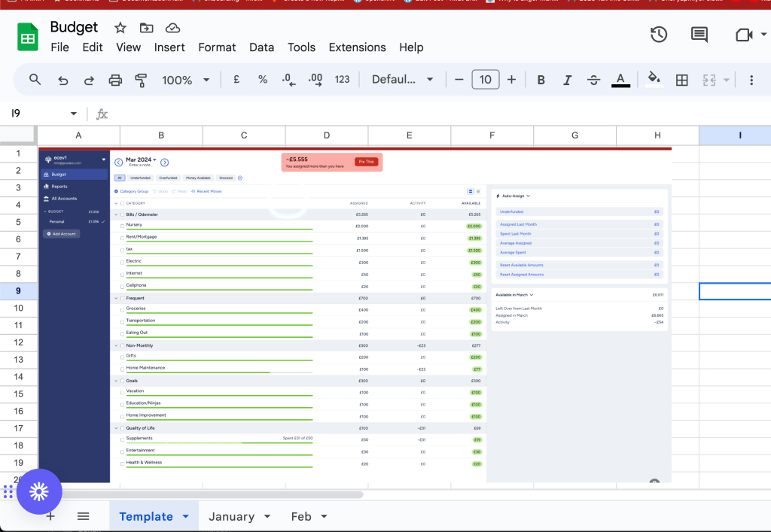Toggle bold formatting
771x532 pixels.
pos(541,80)
